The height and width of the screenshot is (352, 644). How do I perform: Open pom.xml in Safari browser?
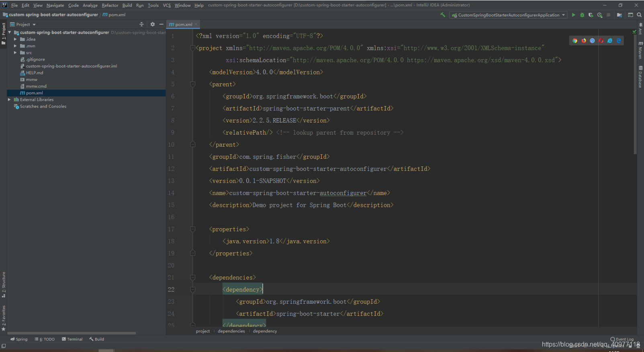pyautogui.click(x=592, y=41)
